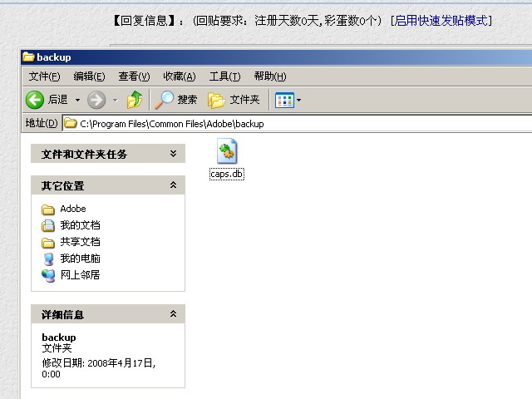Click the backup title bar folder icon
This screenshot has height=399, width=532.
point(28,57)
